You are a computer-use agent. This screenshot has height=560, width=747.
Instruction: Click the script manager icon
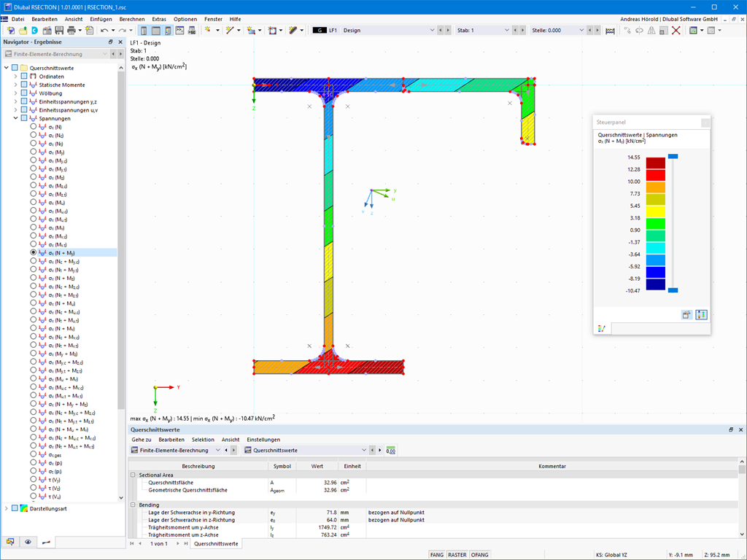coord(192,31)
